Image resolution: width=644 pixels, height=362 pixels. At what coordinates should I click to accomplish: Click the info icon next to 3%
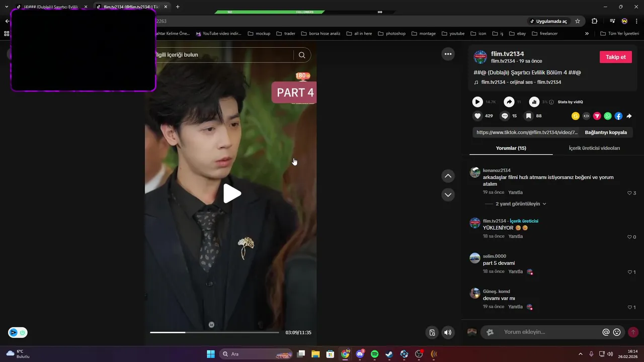551,102
